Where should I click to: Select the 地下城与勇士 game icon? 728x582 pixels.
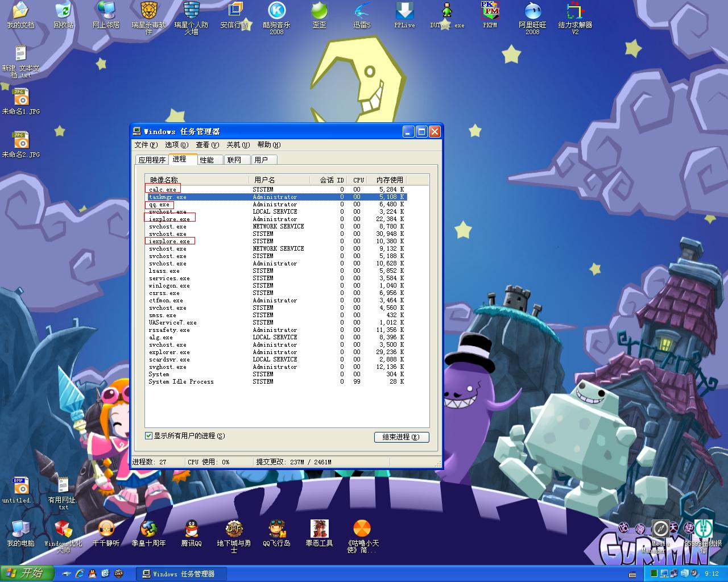pos(234,536)
